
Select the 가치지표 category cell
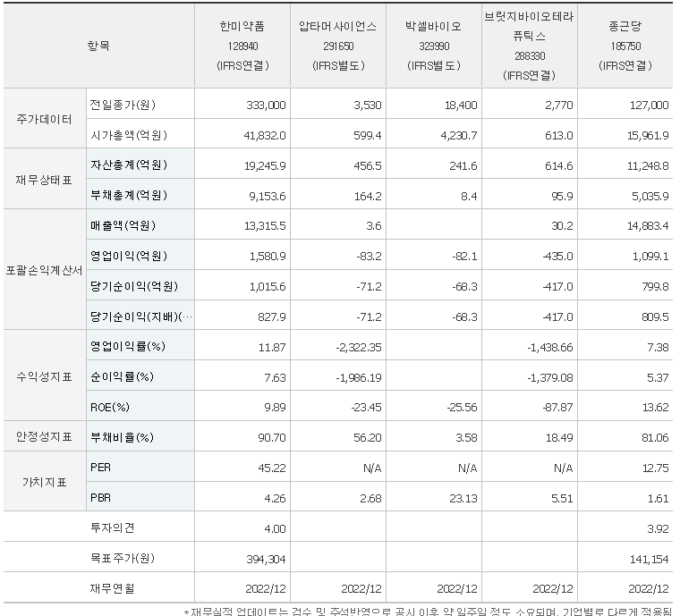click(x=44, y=482)
